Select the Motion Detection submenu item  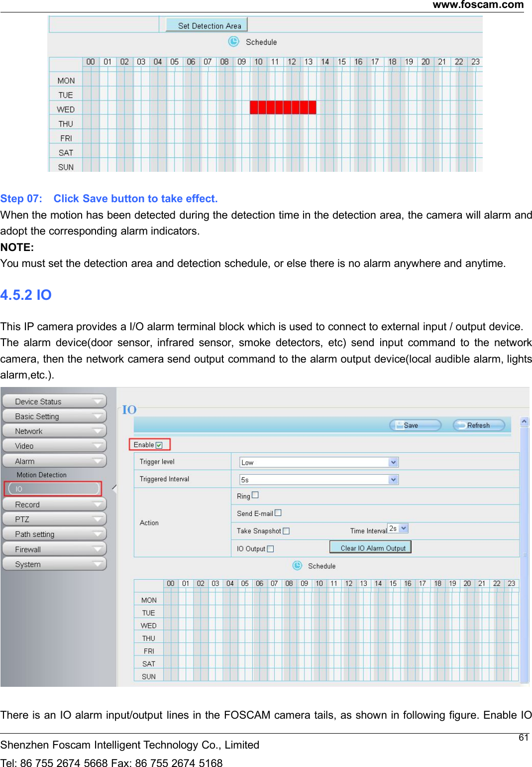(42, 475)
